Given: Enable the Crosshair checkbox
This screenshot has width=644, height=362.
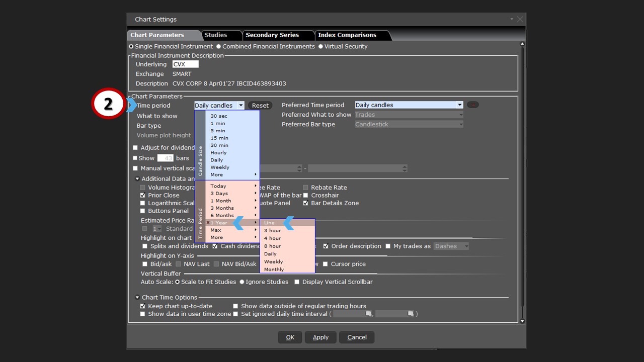Looking at the screenshot, I should click(305, 196).
